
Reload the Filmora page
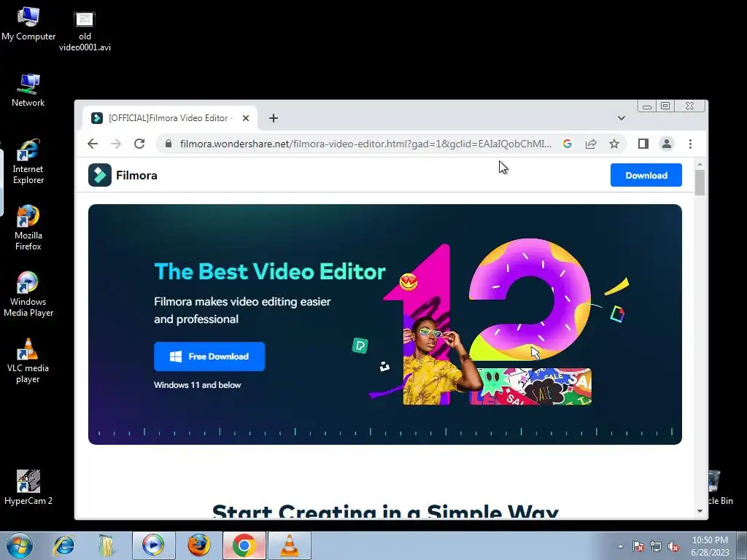(139, 144)
